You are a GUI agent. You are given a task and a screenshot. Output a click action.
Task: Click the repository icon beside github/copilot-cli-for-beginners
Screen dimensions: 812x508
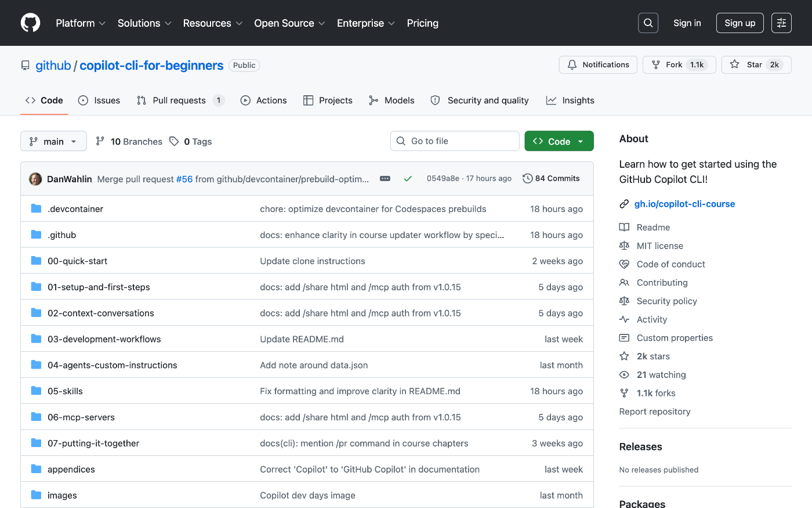26,66
